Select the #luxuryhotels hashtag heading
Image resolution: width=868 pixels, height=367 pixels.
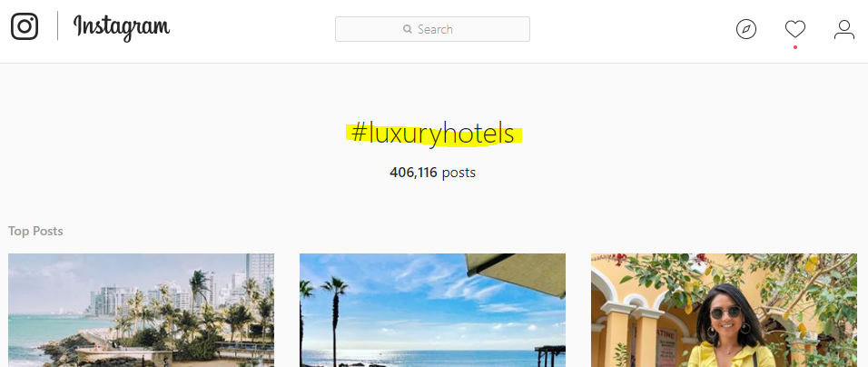pos(433,134)
